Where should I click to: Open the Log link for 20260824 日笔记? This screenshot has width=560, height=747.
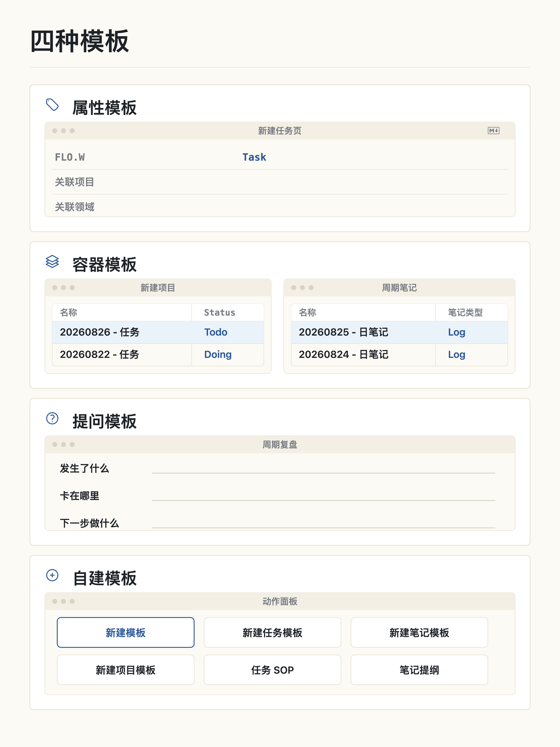[x=457, y=355]
